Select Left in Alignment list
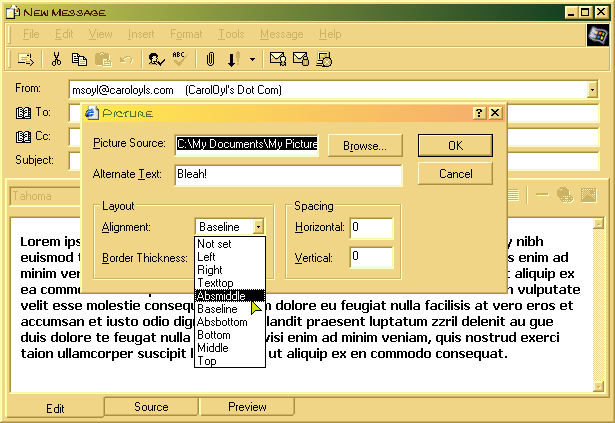This screenshot has width=615, height=423. tap(230, 257)
